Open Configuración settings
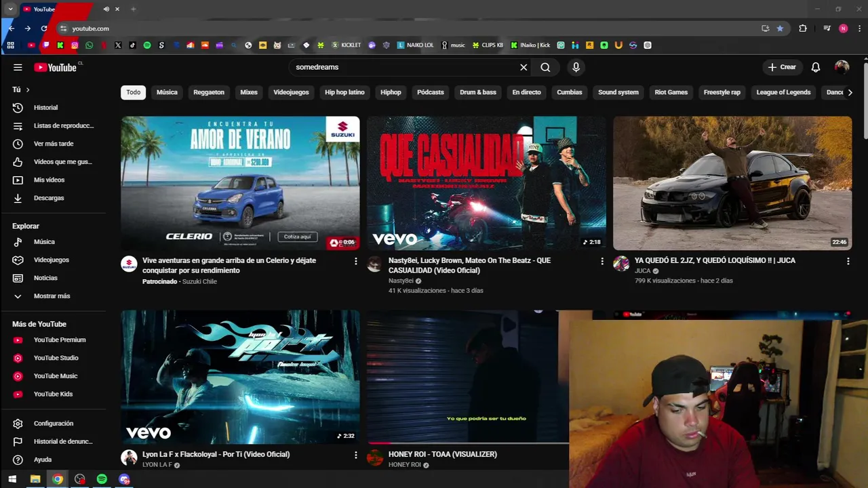868x488 pixels. coord(53,424)
